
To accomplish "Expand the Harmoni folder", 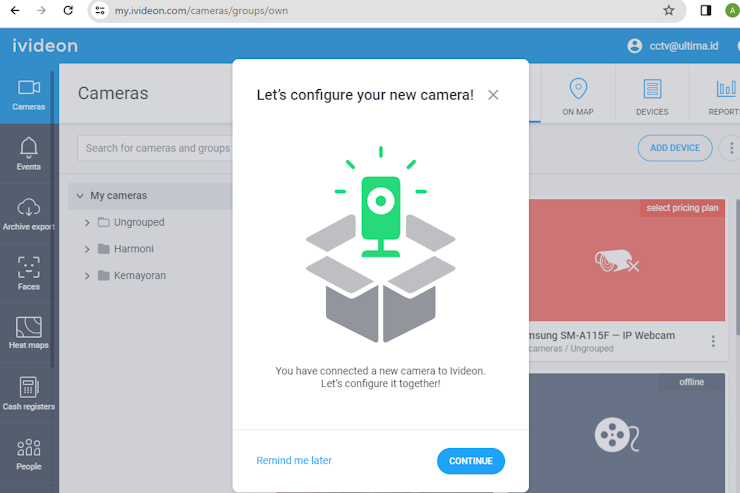I will pyautogui.click(x=87, y=249).
